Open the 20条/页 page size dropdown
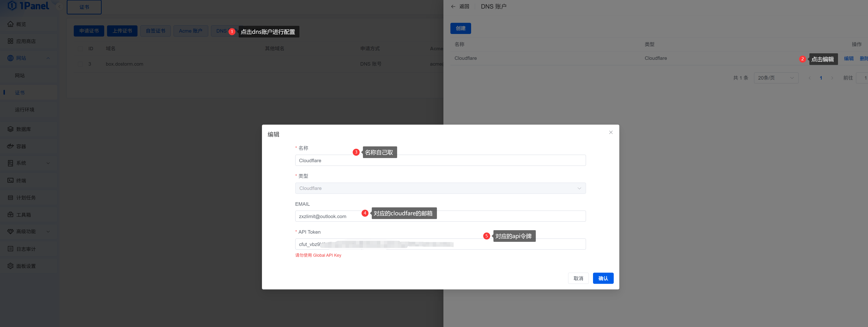This screenshot has height=327, width=868. (776, 78)
